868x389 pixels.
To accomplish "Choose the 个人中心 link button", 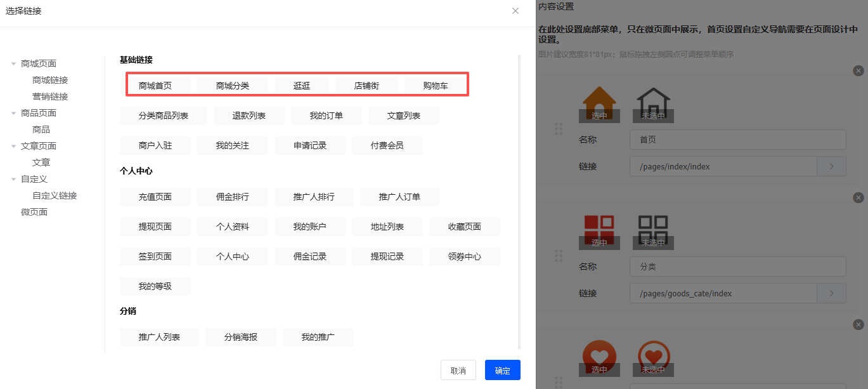I will tap(233, 256).
